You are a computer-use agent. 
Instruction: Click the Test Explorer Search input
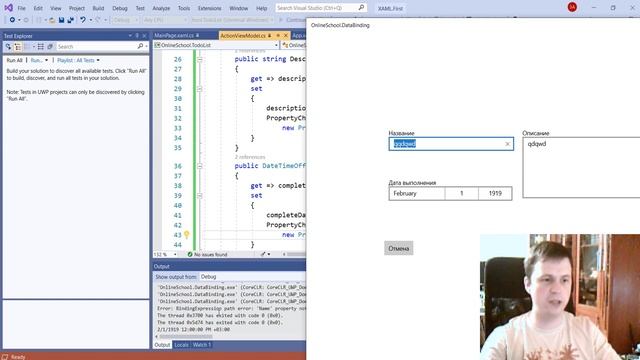click(96, 47)
